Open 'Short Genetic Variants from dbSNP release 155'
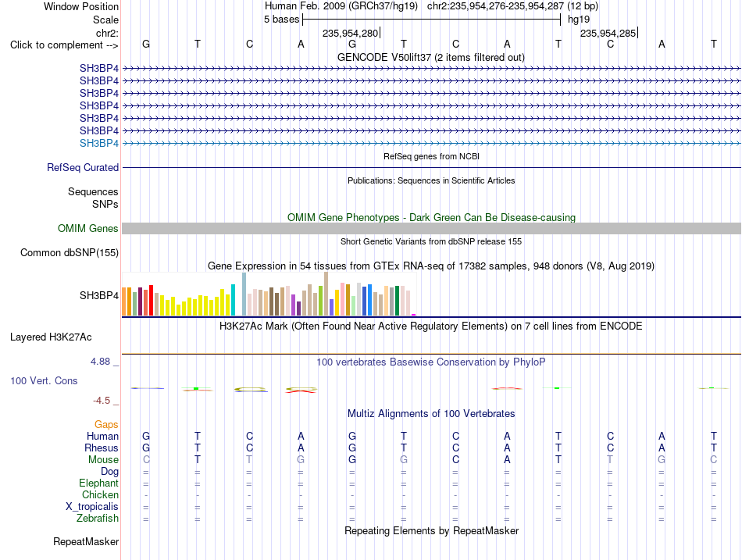The height and width of the screenshot is (560, 742). click(x=431, y=241)
